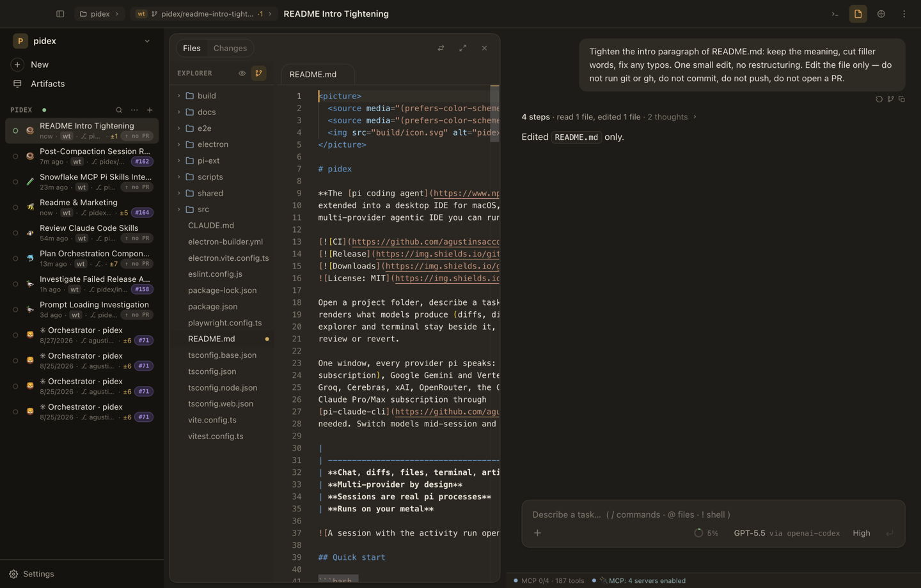This screenshot has width=921, height=588.
Task: Click the editor vertical scrollbar thumb
Action: pos(494,113)
